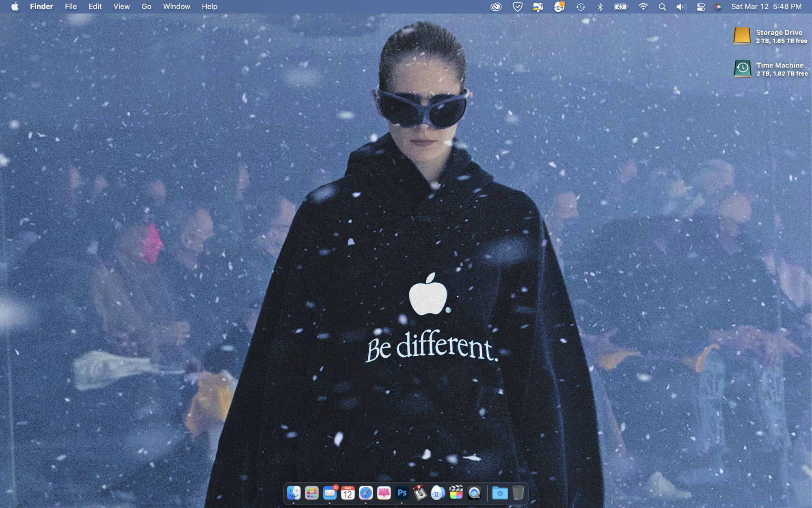Launch Final Cut Pro from Dock

coord(456,493)
